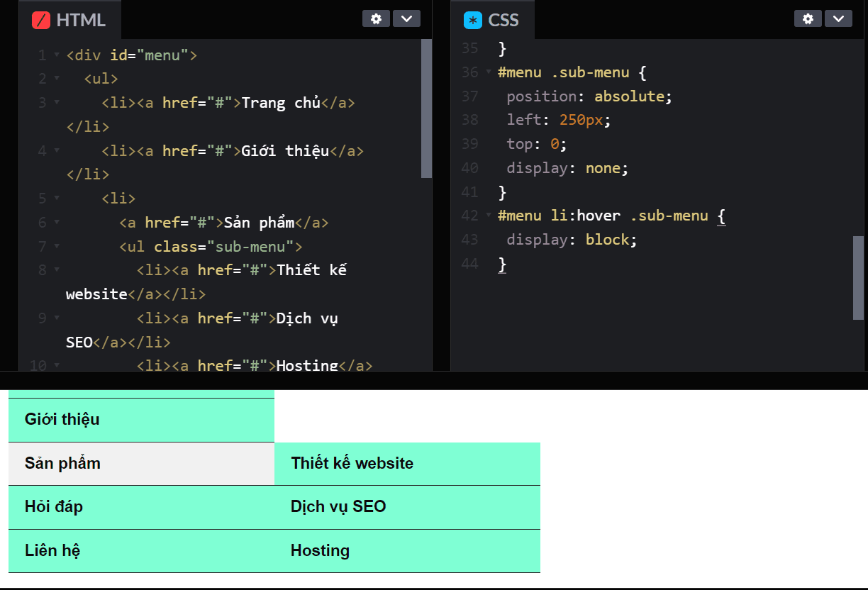
Task: Click the CSS panel logo icon
Action: point(472,19)
